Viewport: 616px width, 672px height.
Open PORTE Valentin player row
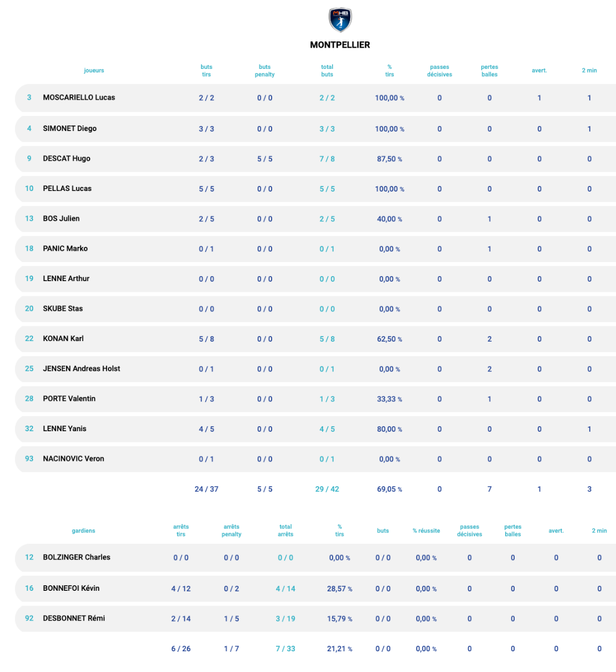pyautogui.click(x=69, y=399)
